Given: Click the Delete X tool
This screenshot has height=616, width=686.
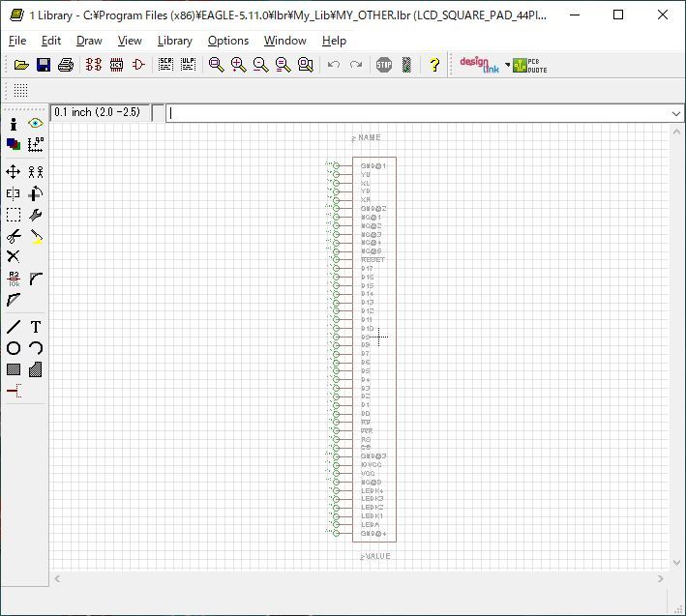Looking at the screenshot, I should click(x=14, y=257).
